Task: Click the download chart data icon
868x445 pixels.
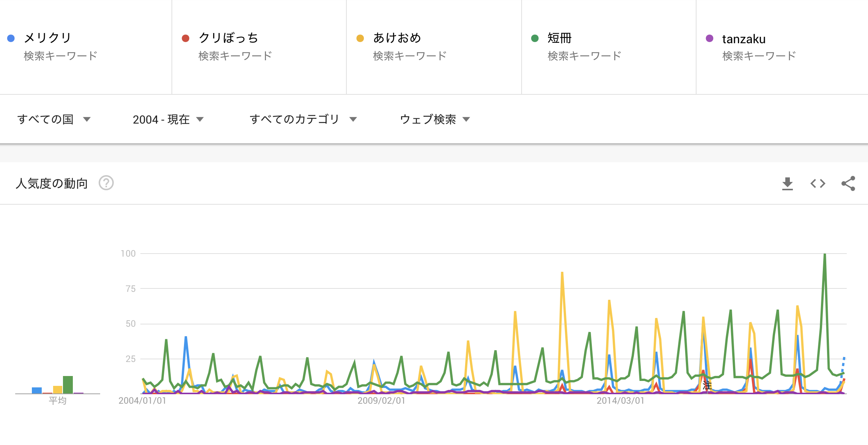Action: [x=787, y=184]
